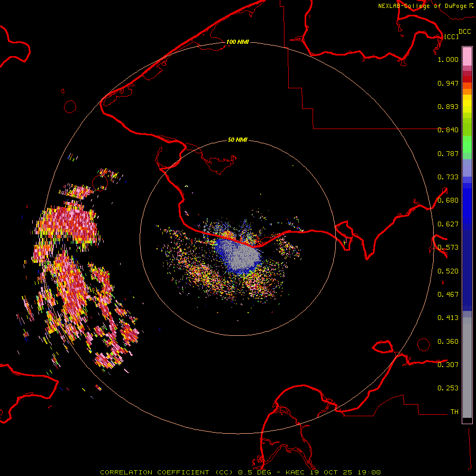Click the 0.680 scale value
The image size is (476, 476).
[448, 200]
